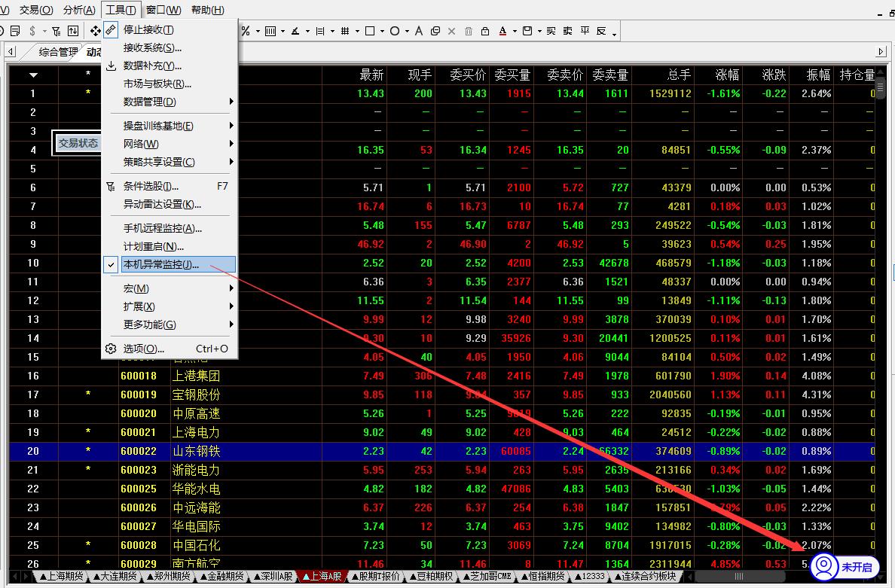895x588 pixels.
Task: Open toolbar overflow arrow after 反
Action: click(614, 34)
